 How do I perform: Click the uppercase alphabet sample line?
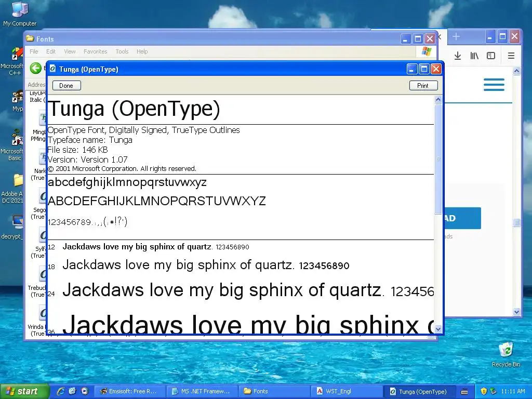pyautogui.click(x=157, y=201)
